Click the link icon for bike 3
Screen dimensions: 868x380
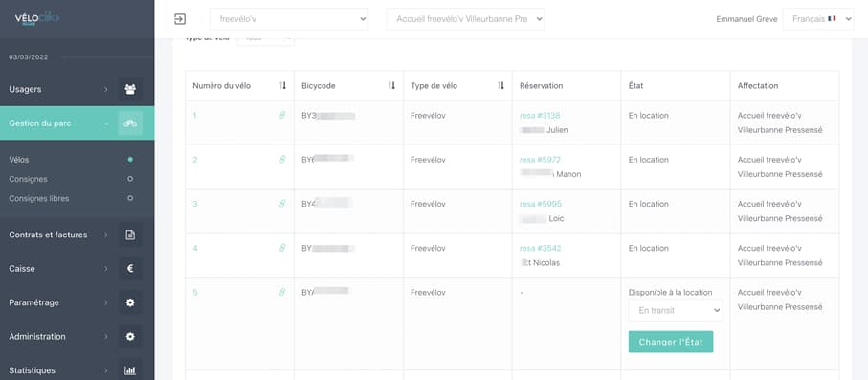click(282, 204)
